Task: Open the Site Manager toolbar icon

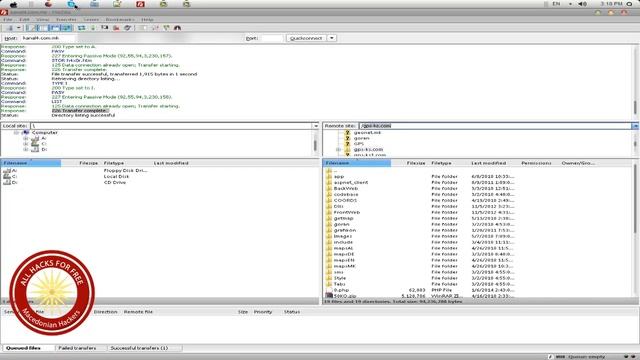Action: pos(10,28)
